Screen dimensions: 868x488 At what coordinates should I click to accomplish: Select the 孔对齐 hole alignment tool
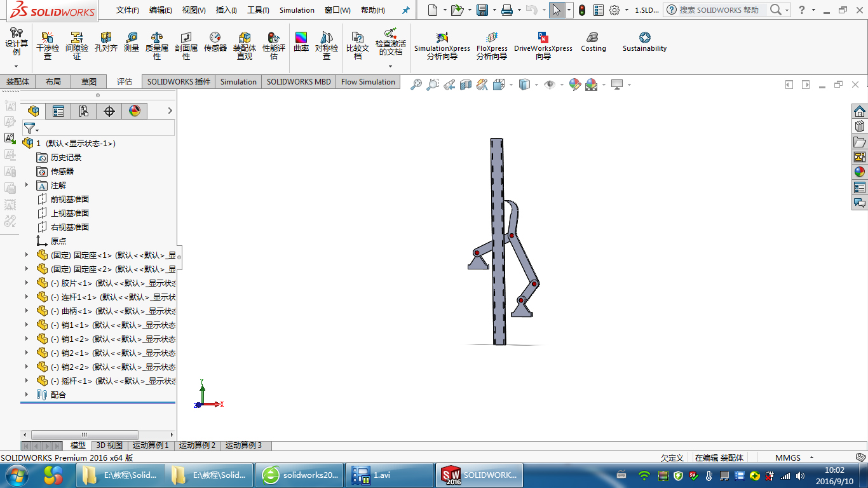tap(106, 43)
